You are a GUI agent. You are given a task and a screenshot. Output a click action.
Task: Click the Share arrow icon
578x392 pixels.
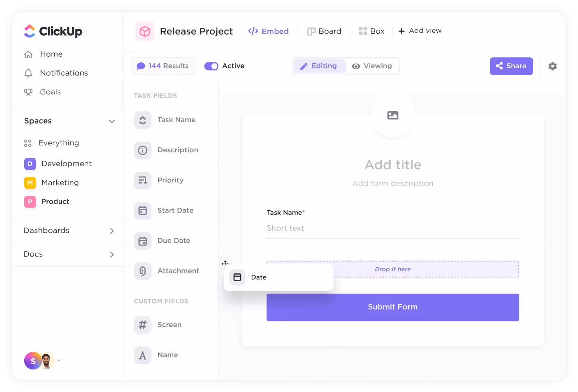[x=499, y=66]
